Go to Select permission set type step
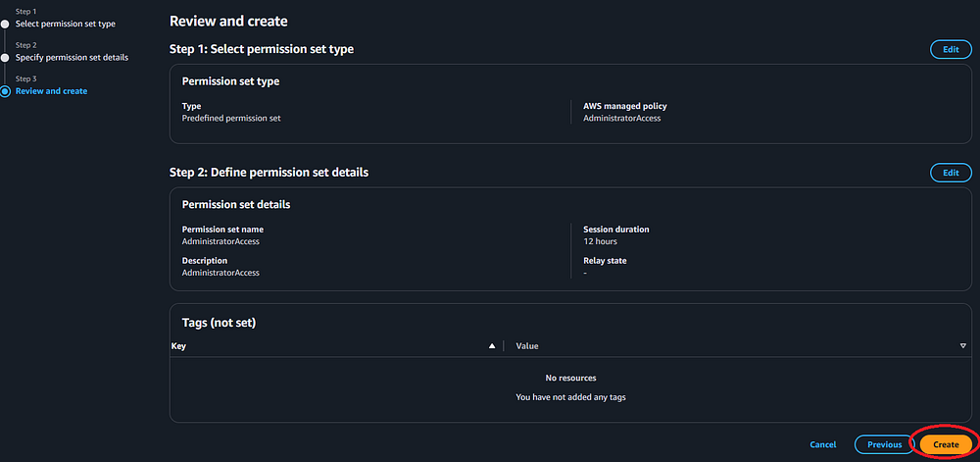This screenshot has width=980, height=462. point(65,24)
